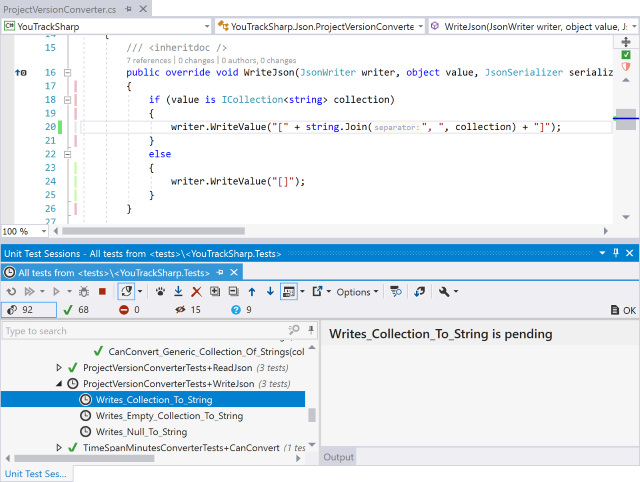Click the test tree vertical scrollbar thumb
Viewport: 640px width, 482px height.
(311, 415)
